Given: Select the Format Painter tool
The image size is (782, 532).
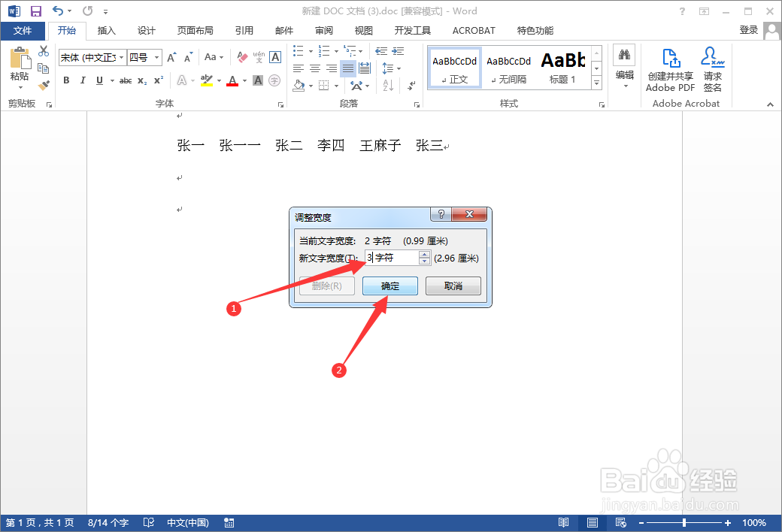Looking at the screenshot, I should point(43,85).
